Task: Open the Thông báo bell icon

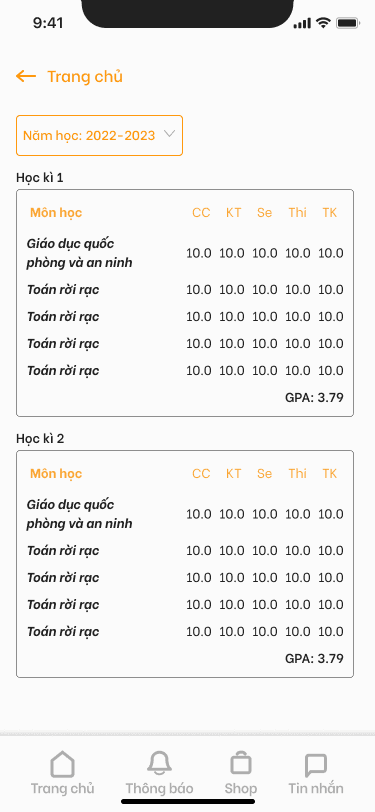Action: (x=159, y=764)
